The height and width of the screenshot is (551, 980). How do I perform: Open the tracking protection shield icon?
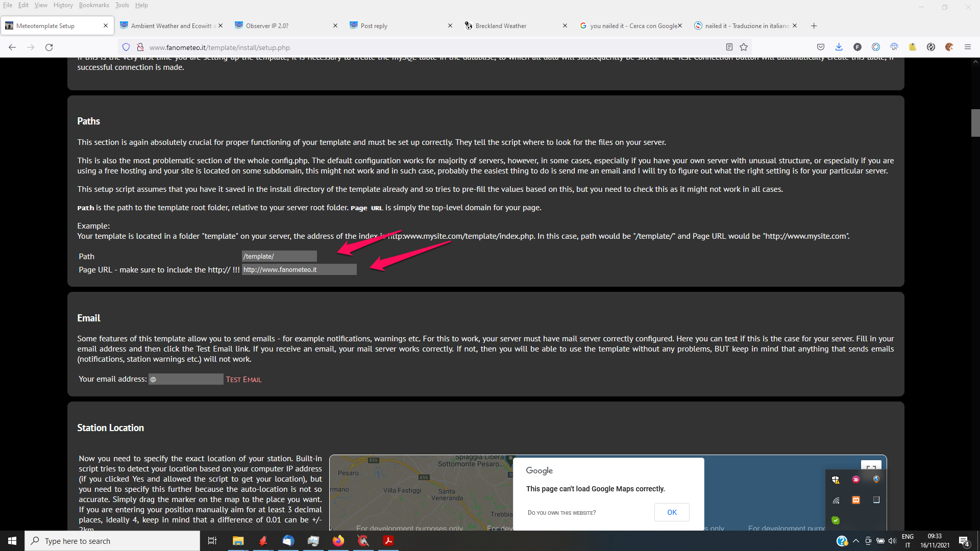pos(126,47)
